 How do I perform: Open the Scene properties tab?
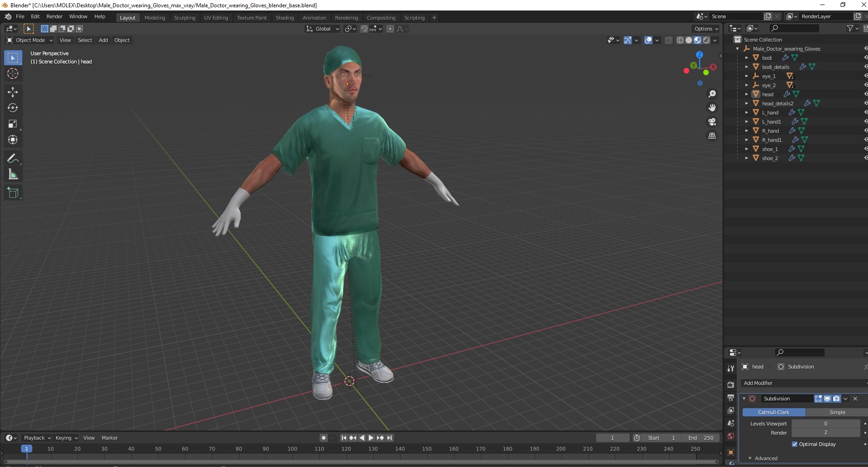pos(731,423)
